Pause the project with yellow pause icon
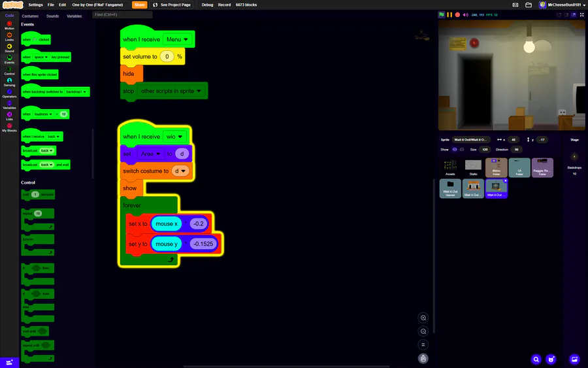Viewport: 588px width, 368px height. pos(449,14)
